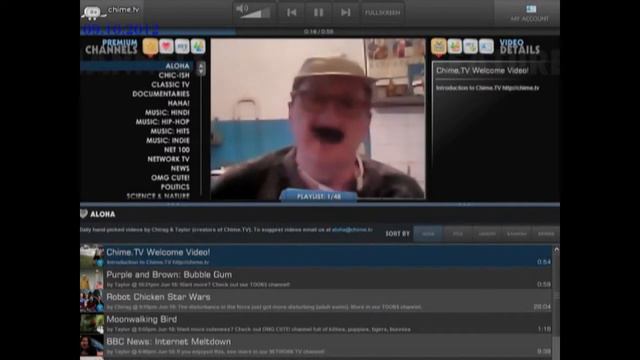Click the video player picture
Screen dimensions: 640x360
point(318,118)
